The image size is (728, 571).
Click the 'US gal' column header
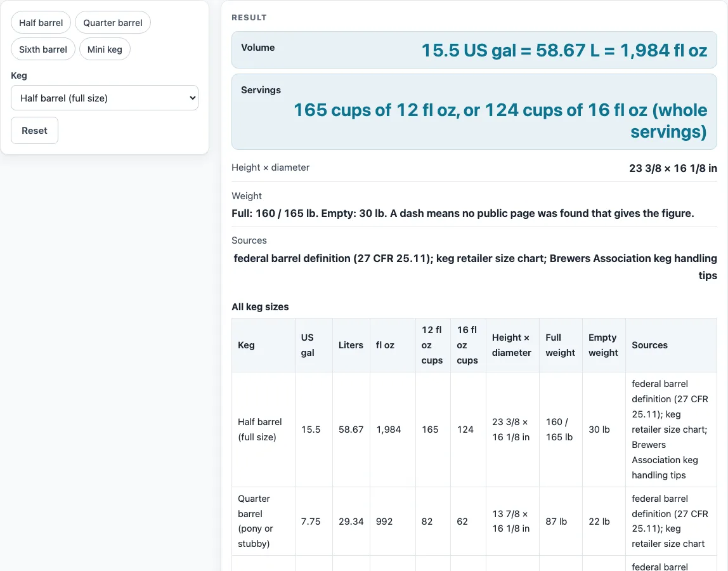pos(313,345)
